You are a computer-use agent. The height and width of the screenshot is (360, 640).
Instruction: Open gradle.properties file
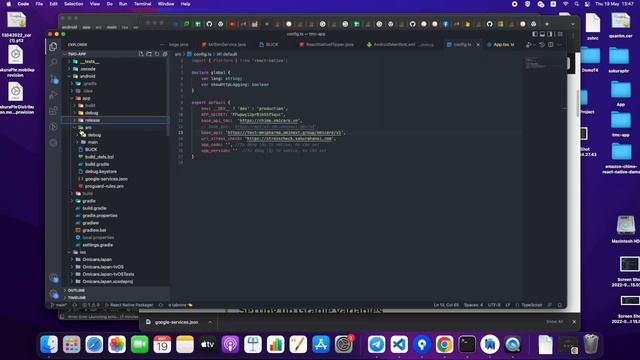[99, 216]
